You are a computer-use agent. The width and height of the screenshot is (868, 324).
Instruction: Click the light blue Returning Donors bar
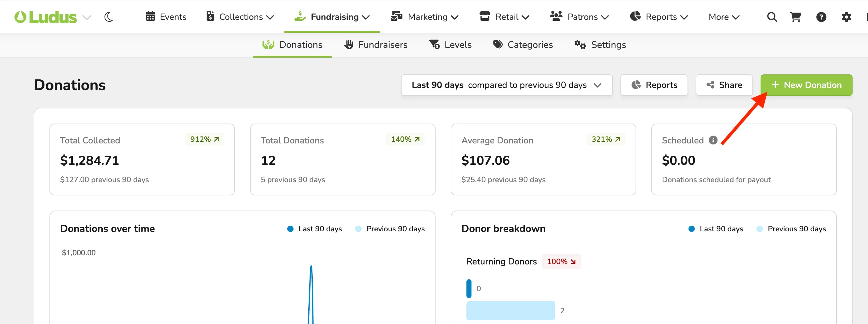(x=511, y=311)
